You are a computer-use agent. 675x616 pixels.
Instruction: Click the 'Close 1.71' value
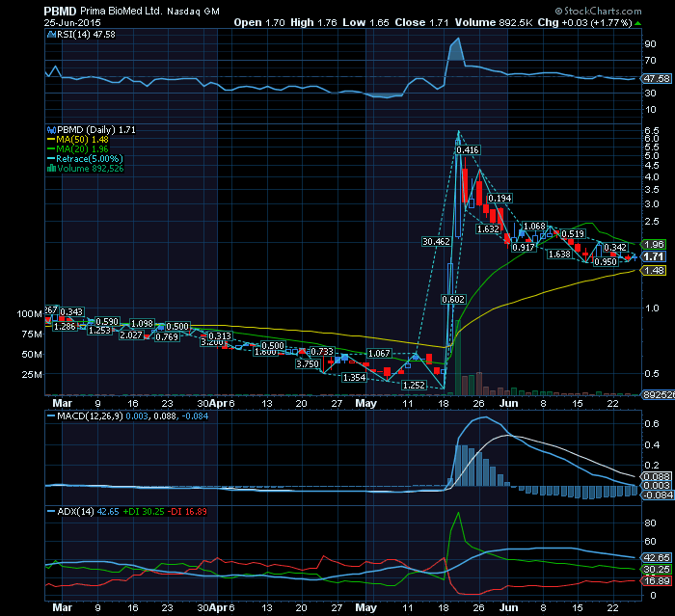click(x=422, y=23)
